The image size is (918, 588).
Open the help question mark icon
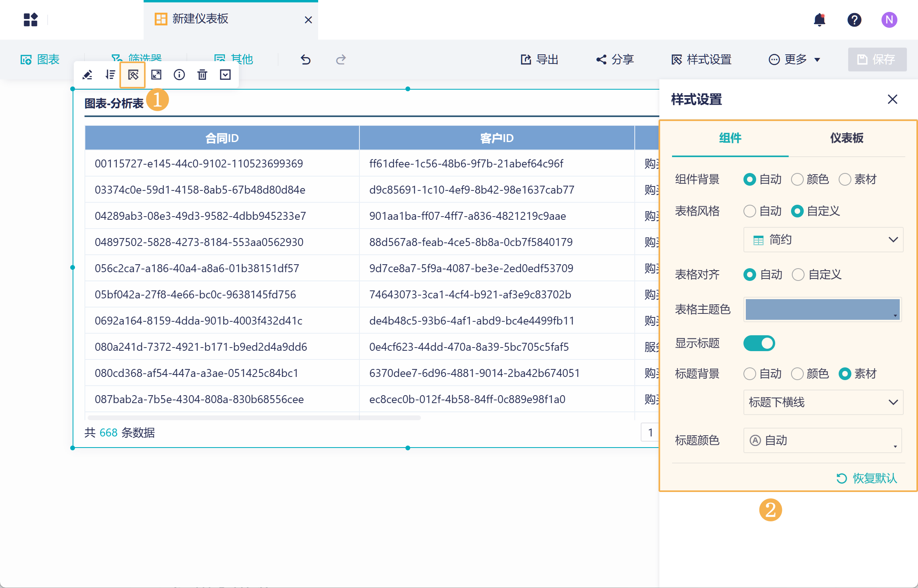click(854, 19)
